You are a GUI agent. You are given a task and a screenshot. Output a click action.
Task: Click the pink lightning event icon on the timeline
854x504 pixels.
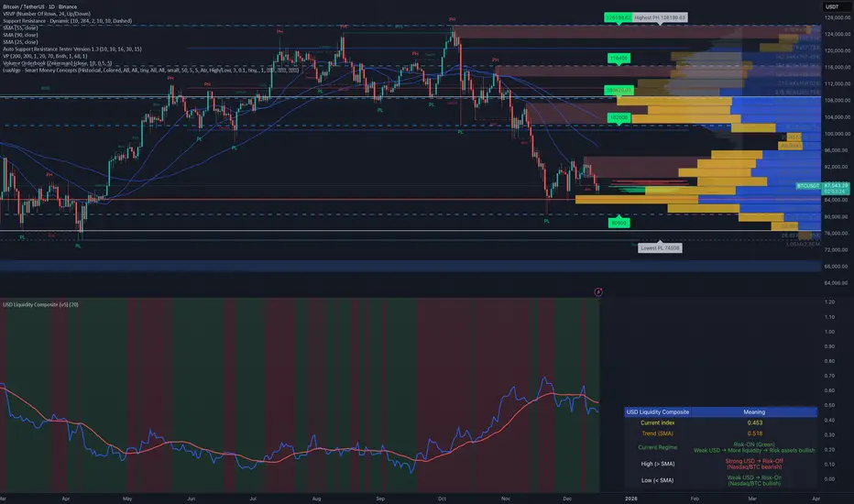597,291
